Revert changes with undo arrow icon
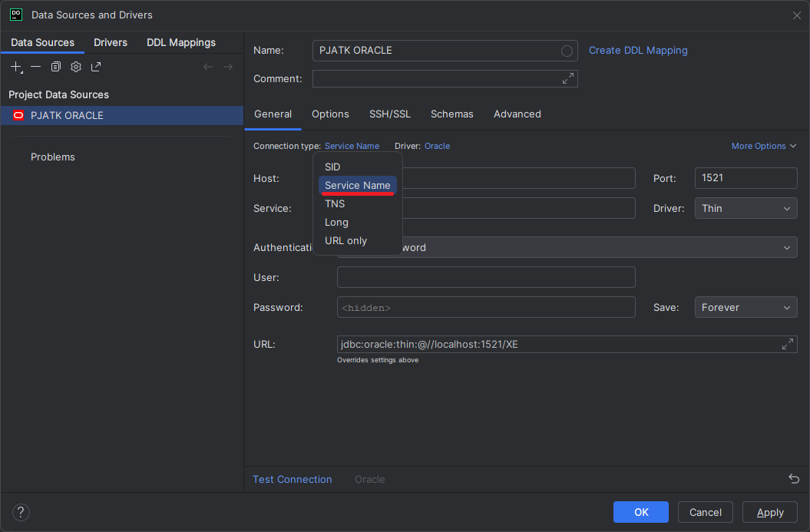The image size is (810, 532). 794,479
